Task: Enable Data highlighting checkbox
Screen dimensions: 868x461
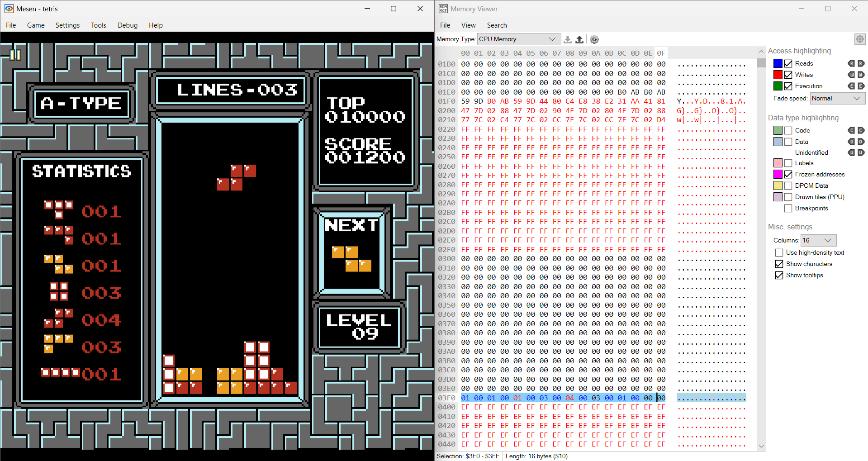Action: pyautogui.click(x=788, y=142)
